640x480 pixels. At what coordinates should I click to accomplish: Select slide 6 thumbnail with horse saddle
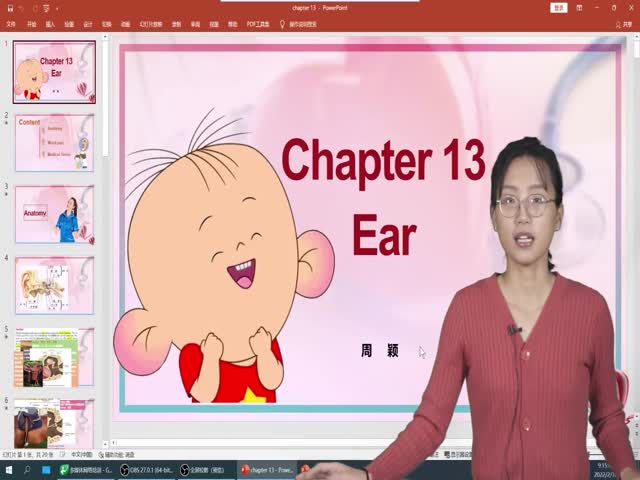click(x=54, y=424)
